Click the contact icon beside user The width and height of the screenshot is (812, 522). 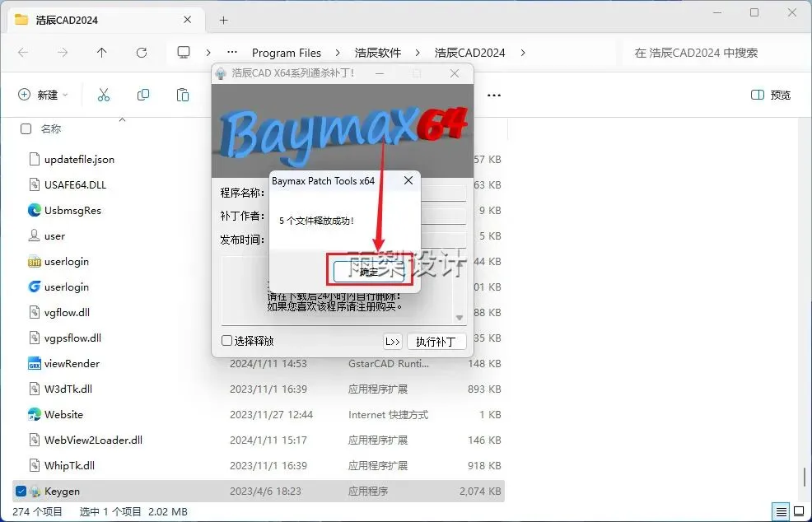(35, 235)
